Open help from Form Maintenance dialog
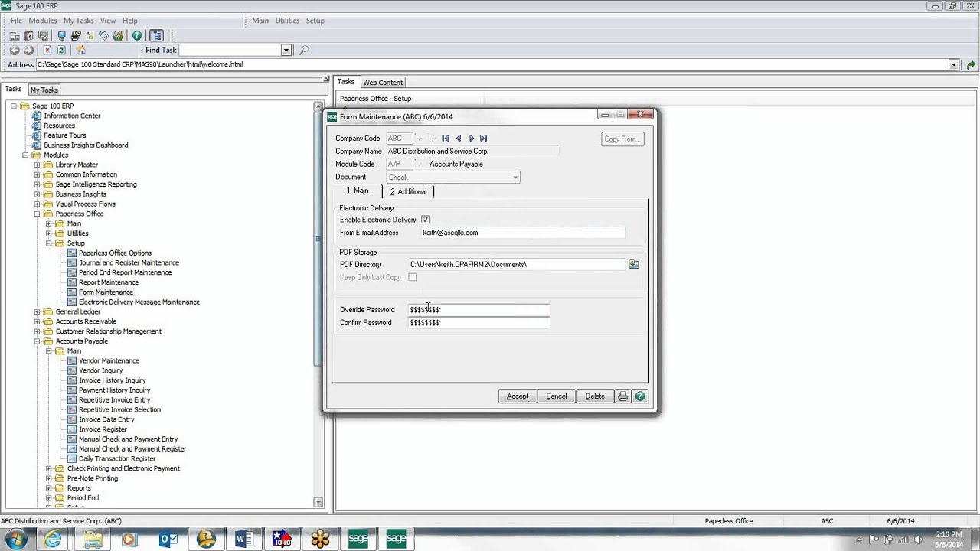Viewport: 980px width, 551px height. coord(640,396)
